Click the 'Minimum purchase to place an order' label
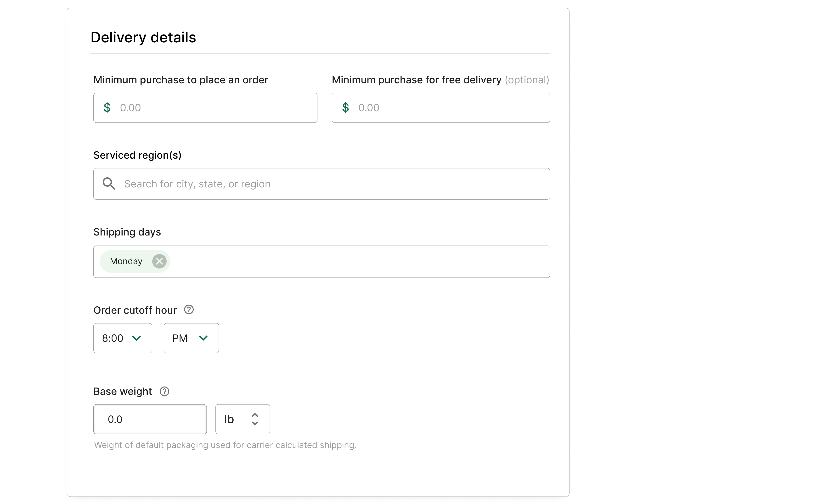 181,80
